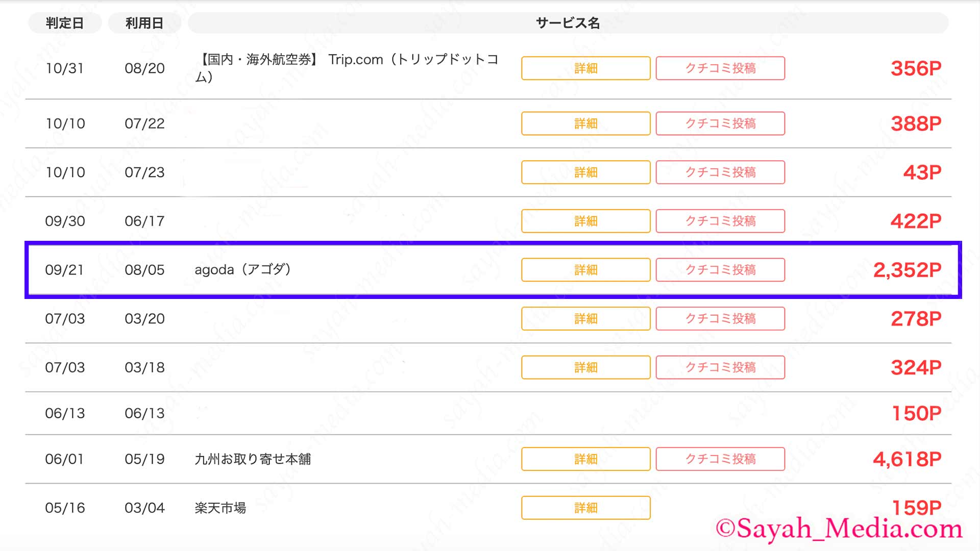Click the 楽天市場 service name
The image size is (980, 551).
coord(220,508)
